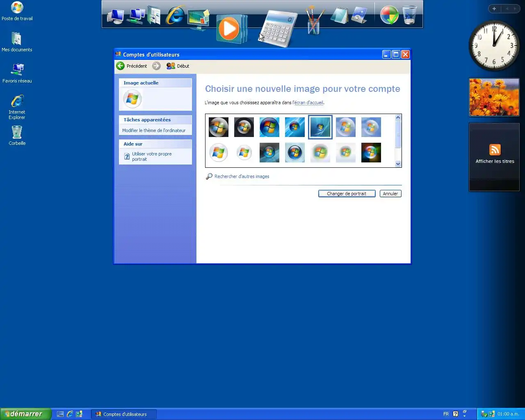Select the Corbeille desktop icon
The image size is (525, 420).
pyautogui.click(x=17, y=135)
